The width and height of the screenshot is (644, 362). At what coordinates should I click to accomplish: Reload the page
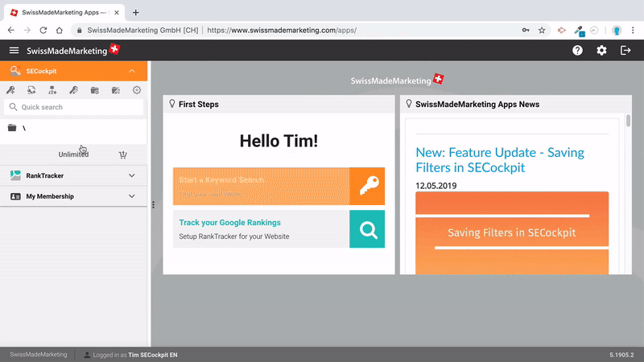coord(43,30)
